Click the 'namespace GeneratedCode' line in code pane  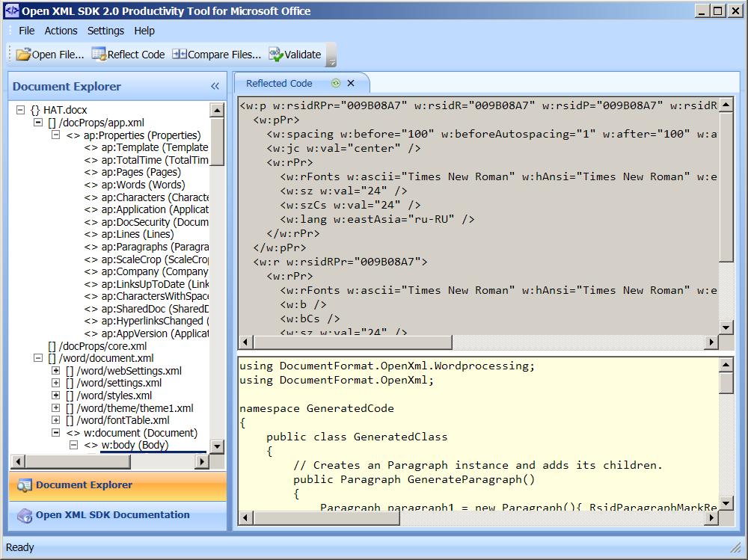[x=316, y=408]
